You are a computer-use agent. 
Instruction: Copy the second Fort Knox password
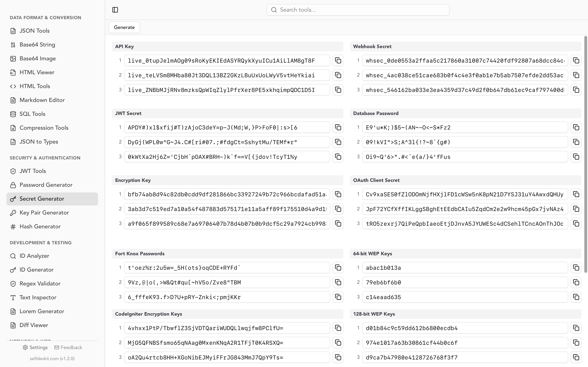pos(338,282)
